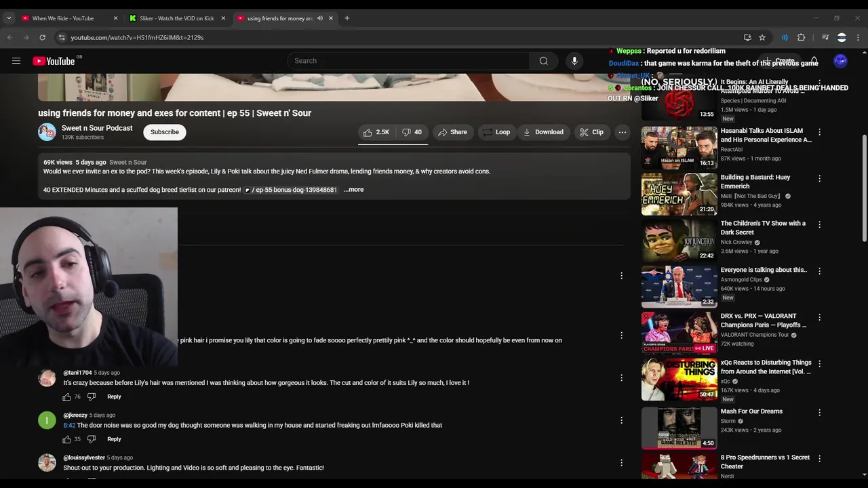This screenshot has height=488, width=868.
Task: Click the blue sound-wave extension icon
Action: tap(785, 37)
